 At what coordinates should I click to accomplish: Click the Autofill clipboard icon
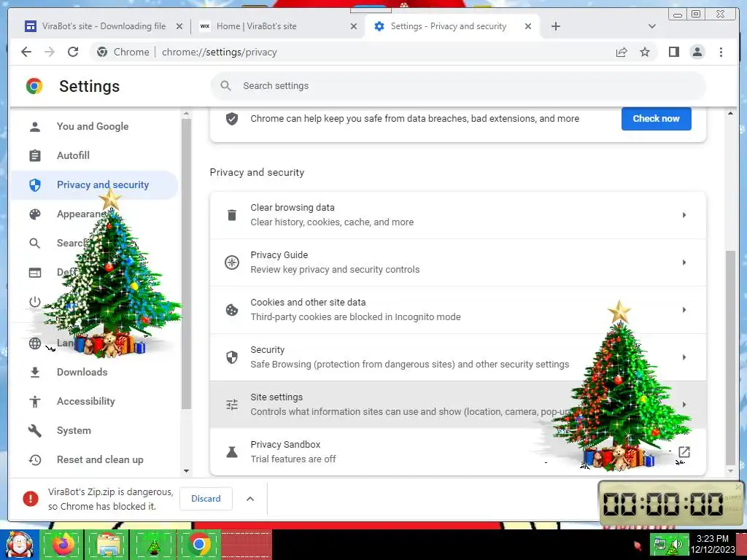click(x=35, y=156)
